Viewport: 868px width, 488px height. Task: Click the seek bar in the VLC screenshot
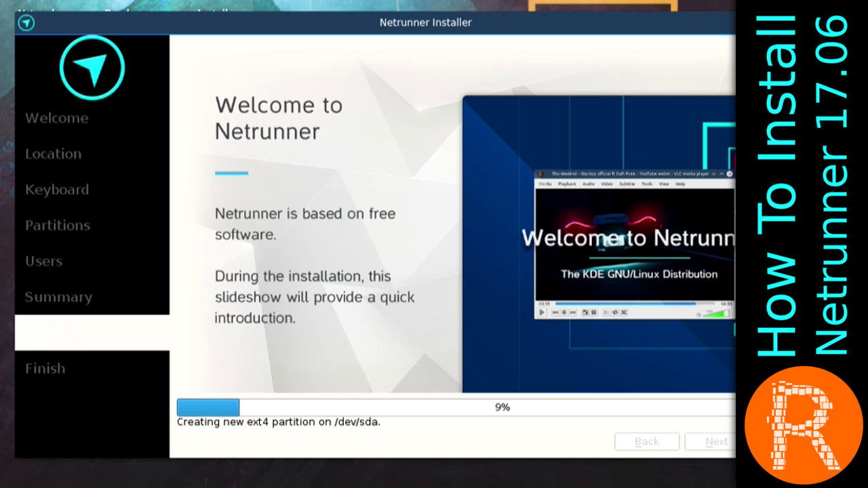point(635,304)
